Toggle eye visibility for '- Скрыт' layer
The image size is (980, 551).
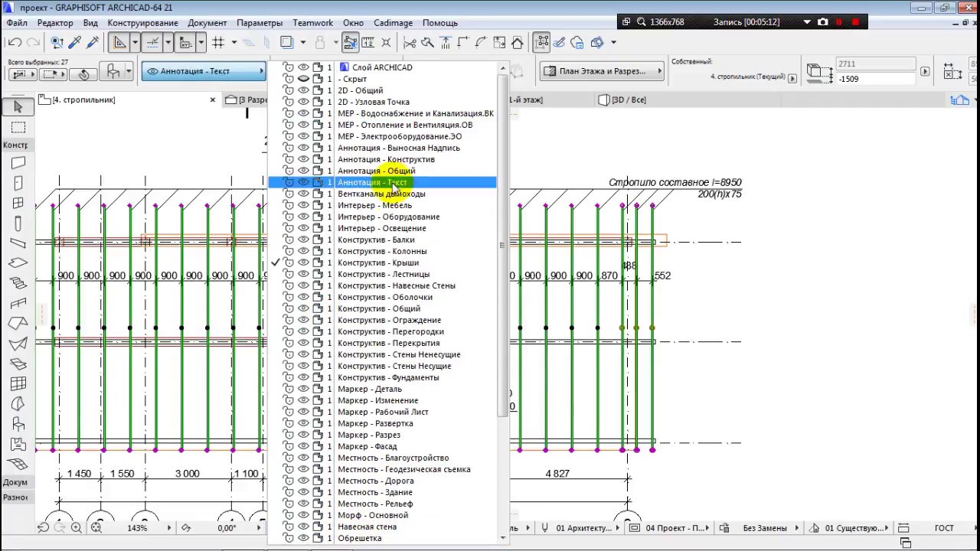303,79
